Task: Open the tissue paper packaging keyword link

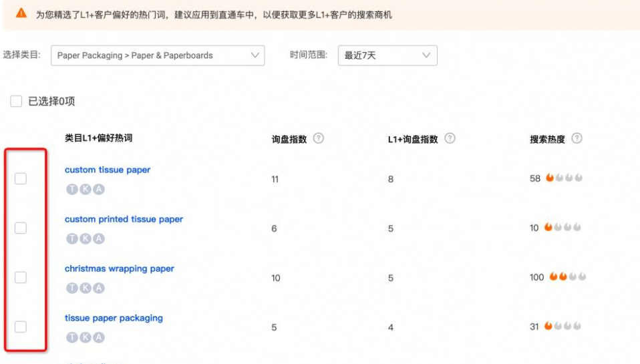Action: pyautogui.click(x=114, y=318)
